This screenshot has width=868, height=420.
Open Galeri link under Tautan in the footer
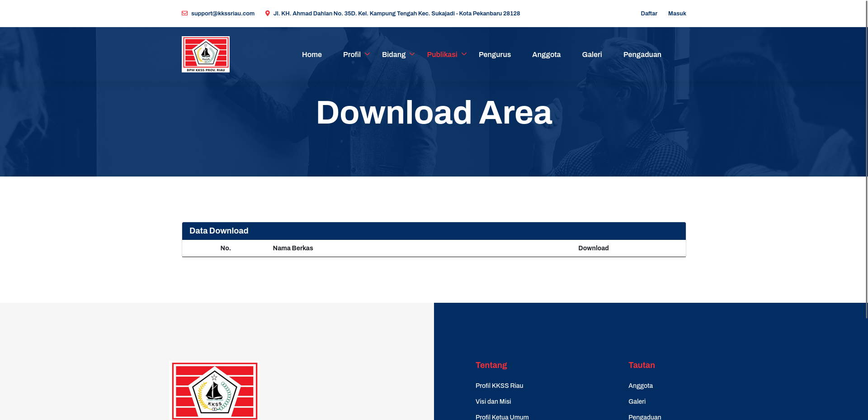point(637,401)
